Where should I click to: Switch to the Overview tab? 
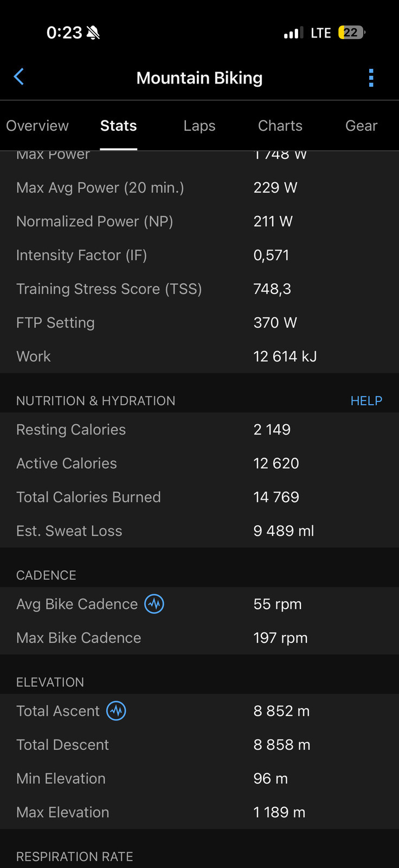pos(37,126)
